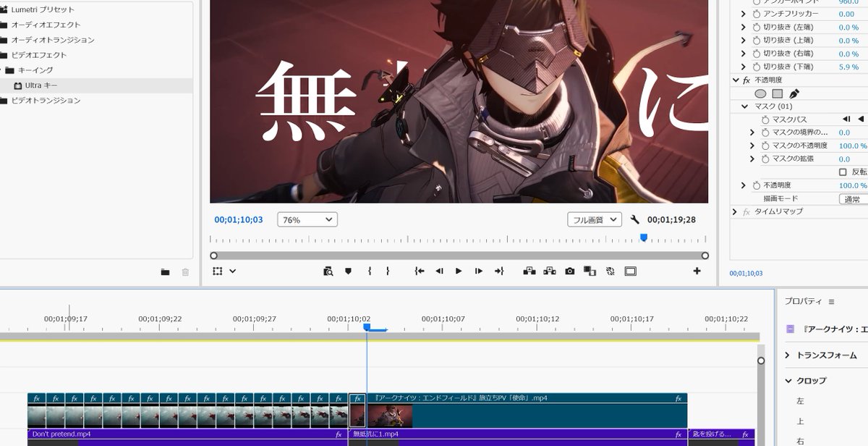The height and width of the screenshot is (446, 868).
Task: Step back one frame
Action: pyautogui.click(x=439, y=272)
